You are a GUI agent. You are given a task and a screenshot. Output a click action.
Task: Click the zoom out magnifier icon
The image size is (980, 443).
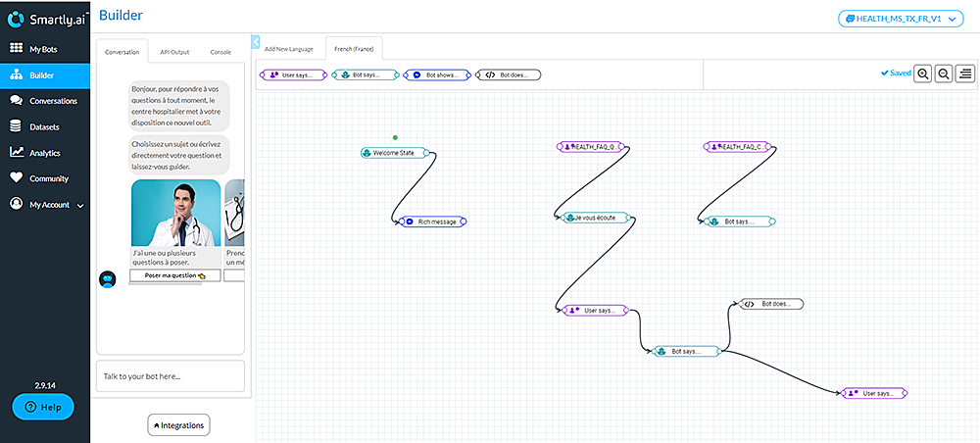coord(944,74)
